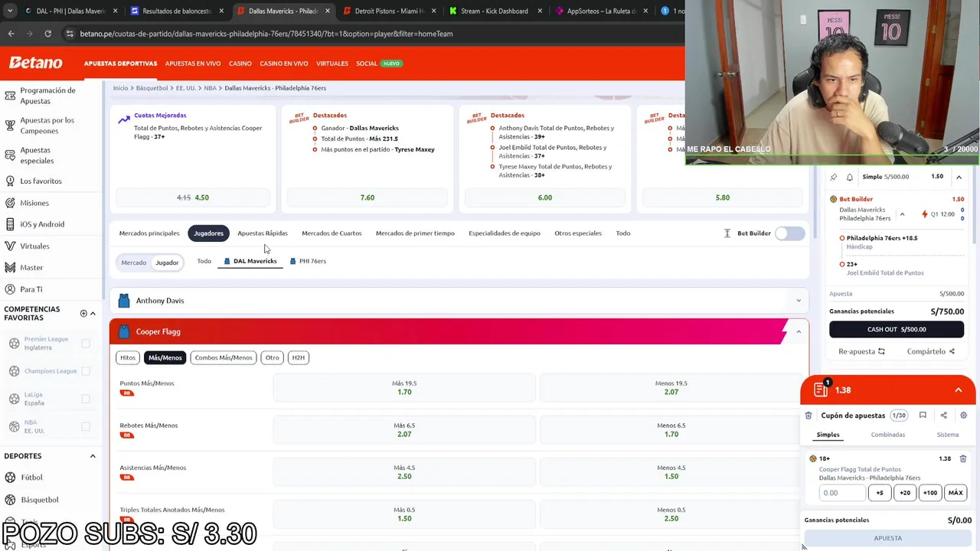Open Apuestas Deportivas top menu

120,64
